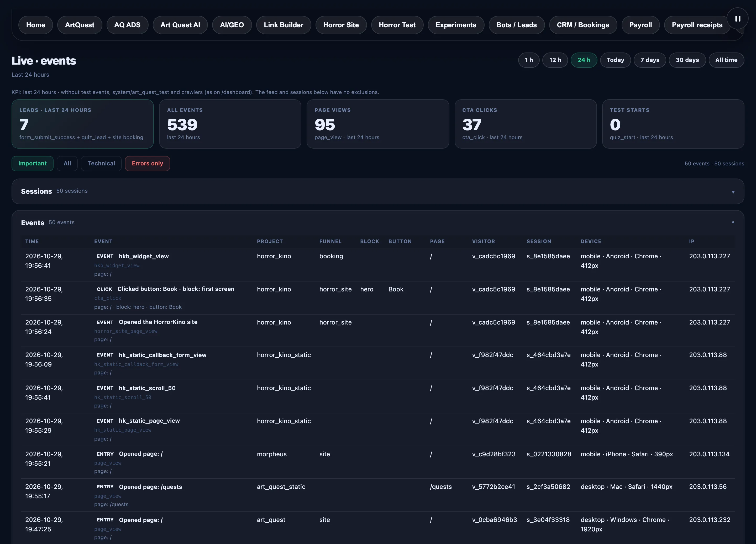This screenshot has height=544, width=756.
Task: Click the SESSION column header
Action: point(539,241)
